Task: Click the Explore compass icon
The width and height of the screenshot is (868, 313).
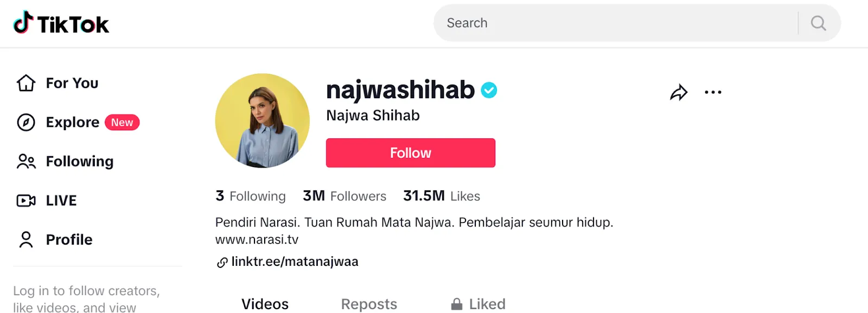Action: (x=26, y=122)
